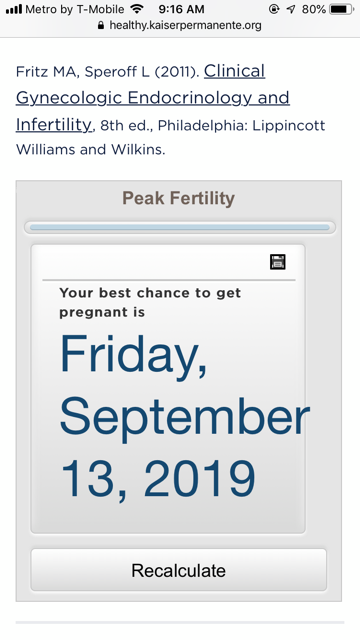Tap the location arrow status icon
360x640 pixels.
[x=291, y=9]
